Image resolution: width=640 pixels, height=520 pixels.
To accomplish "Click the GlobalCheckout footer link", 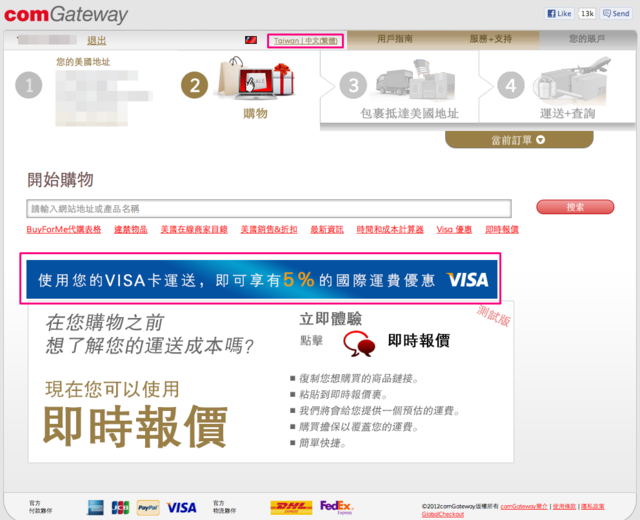I will tap(442, 514).
